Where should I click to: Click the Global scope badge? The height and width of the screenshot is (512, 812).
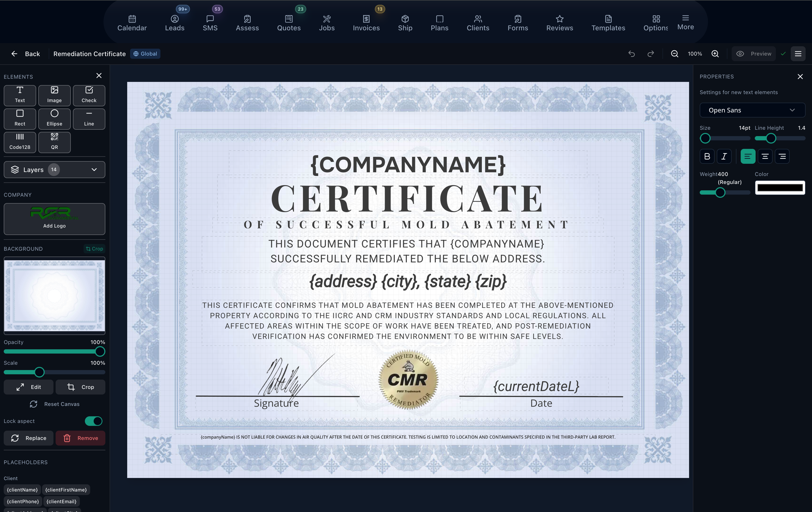coord(145,54)
